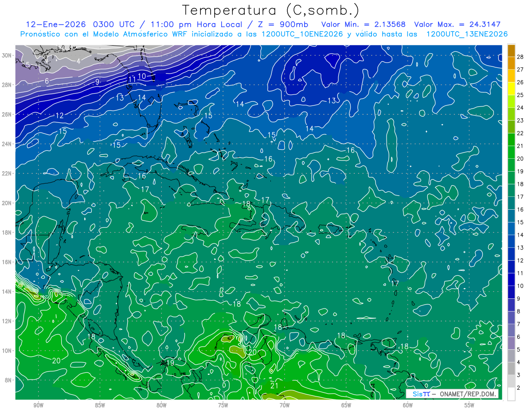Click the color bar label 8
The width and height of the screenshot is (532, 411).
point(518,311)
